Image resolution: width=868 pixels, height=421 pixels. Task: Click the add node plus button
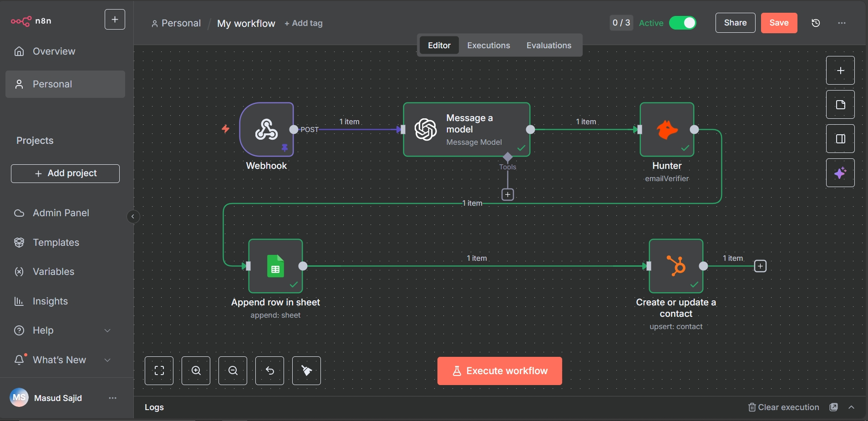pos(841,71)
